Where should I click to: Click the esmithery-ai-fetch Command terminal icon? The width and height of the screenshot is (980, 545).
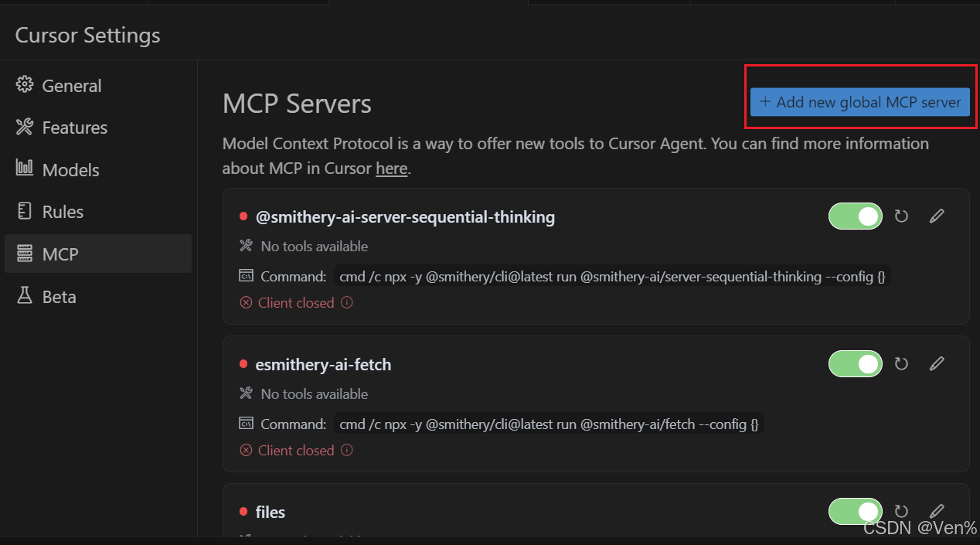click(x=247, y=423)
